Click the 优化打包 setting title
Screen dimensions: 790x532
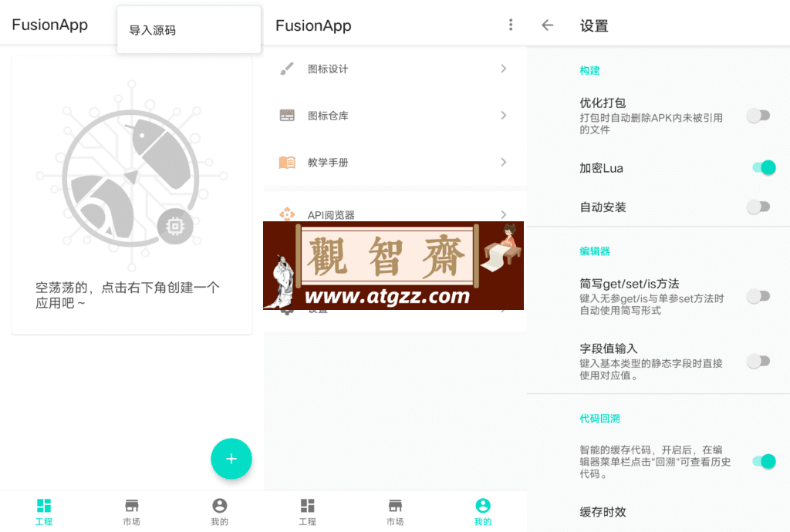pyautogui.click(x=603, y=103)
